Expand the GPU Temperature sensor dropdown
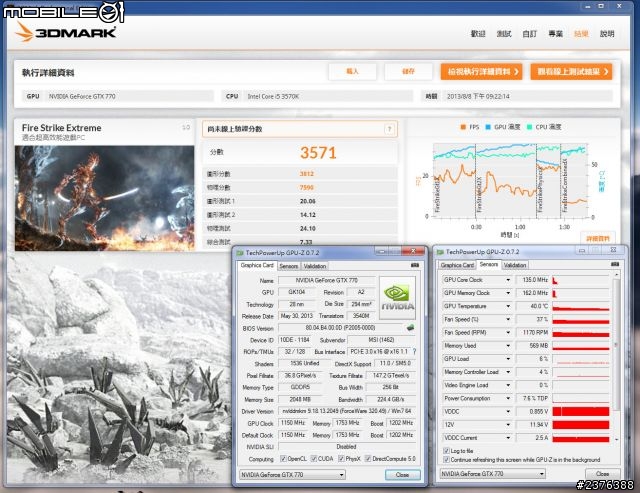Image resolution: width=640 pixels, height=493 pixels. pos(508,306)
